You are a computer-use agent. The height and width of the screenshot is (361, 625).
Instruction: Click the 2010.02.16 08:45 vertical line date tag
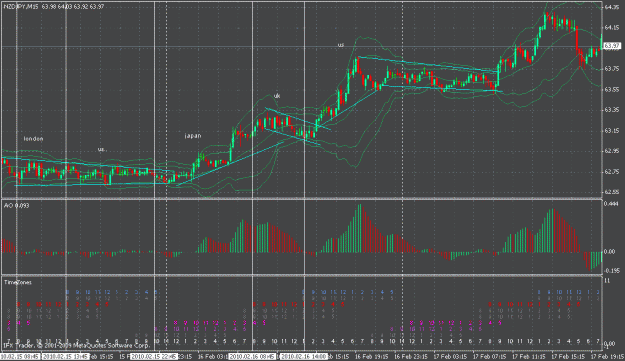[x=252, y=357]
